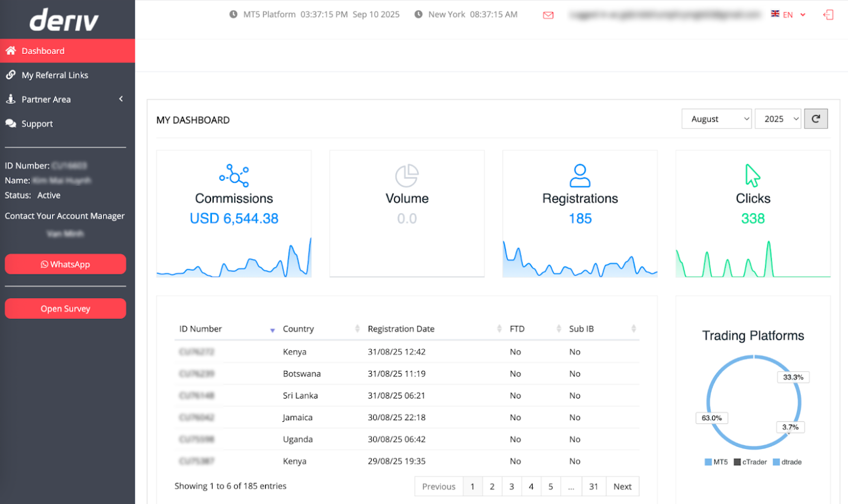Viewport: 848px width, 504px height.
Task: Click the Open Survey button
Action: click(x=65, y=308)
